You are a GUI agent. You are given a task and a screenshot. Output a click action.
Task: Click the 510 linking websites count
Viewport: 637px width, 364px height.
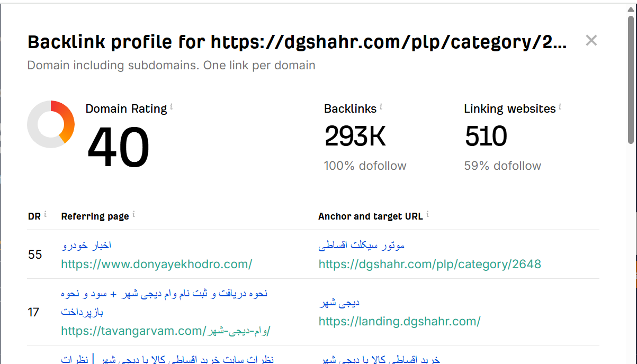[486, 136]
